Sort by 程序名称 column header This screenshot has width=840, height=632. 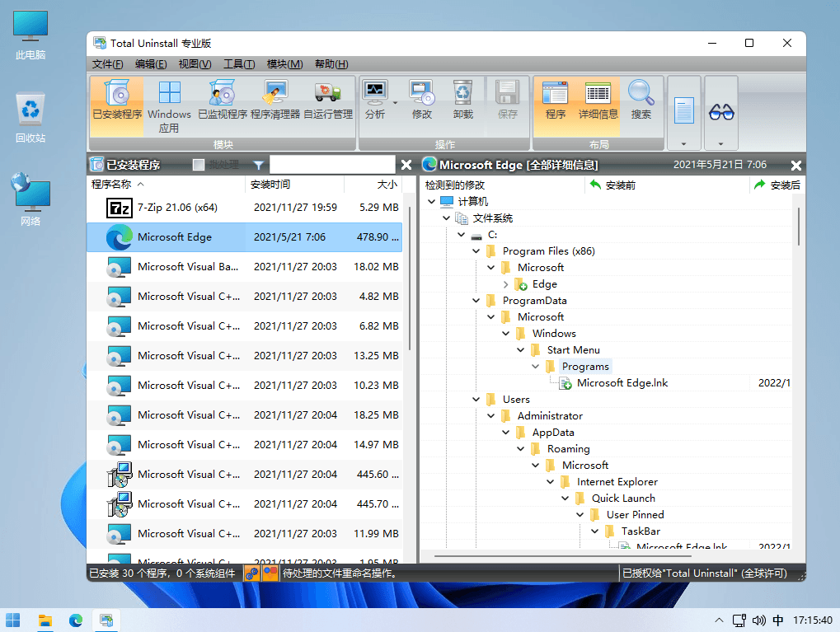coord(166,185)
